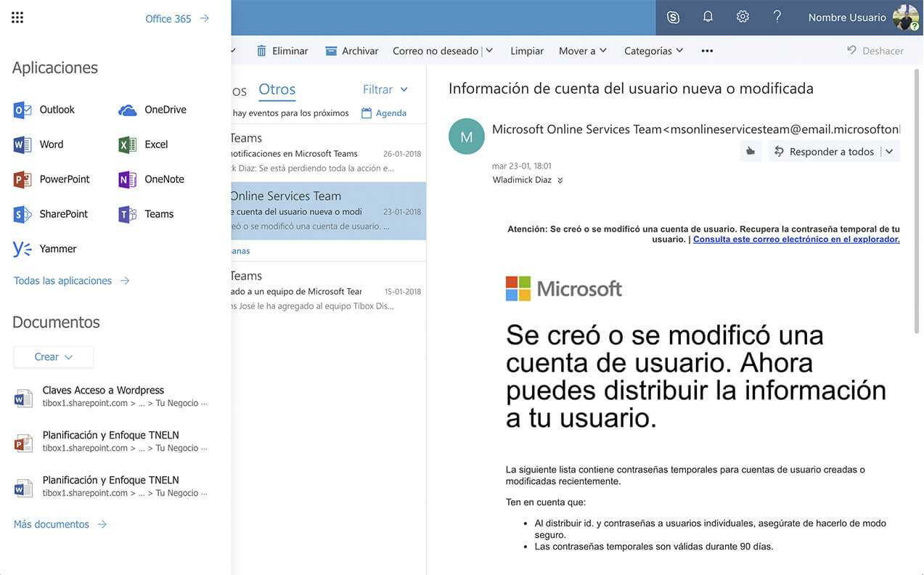Open Outlook from the Aplicaciones list
This screenshot has width=924, height=575.
(x=44, y=110)
